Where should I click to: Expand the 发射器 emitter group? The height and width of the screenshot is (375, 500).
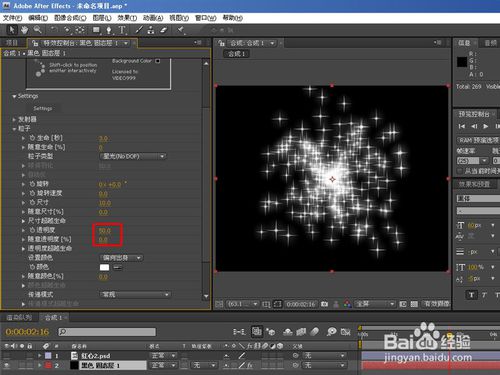pos(14,119)
